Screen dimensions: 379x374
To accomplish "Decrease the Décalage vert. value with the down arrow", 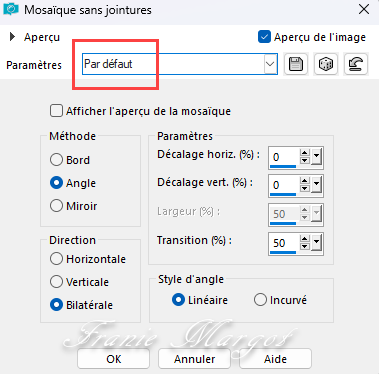I will pos(305,189).
